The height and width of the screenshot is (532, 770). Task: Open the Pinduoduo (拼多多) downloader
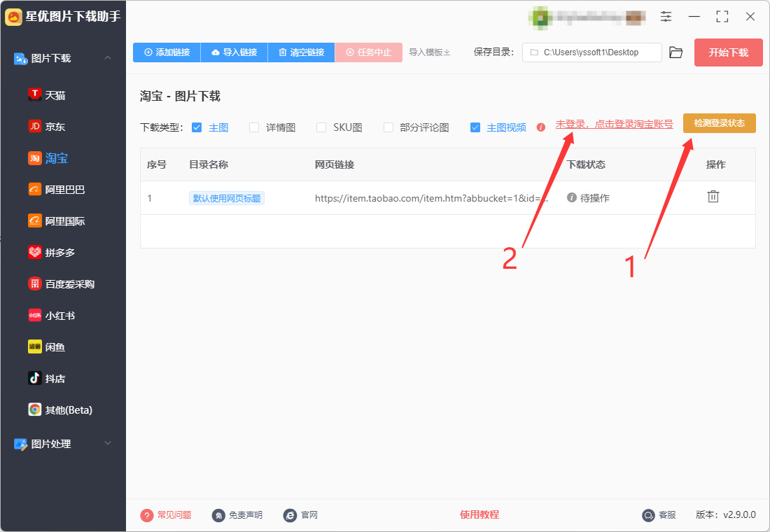52,253
